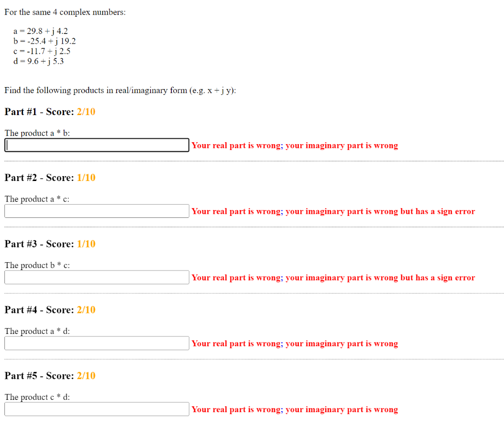This screenshot has width=504, height=423.
Task: Click the answer field for product c * d
Action: [96, 409]
